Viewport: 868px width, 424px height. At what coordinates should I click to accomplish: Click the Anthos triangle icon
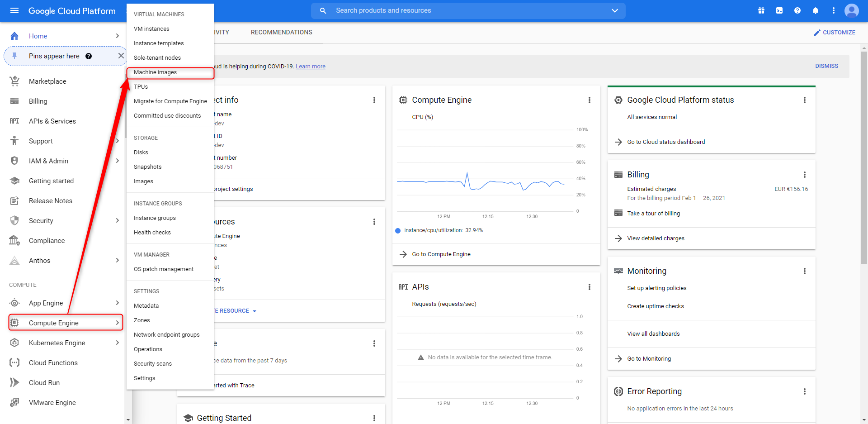pos(14,260)
